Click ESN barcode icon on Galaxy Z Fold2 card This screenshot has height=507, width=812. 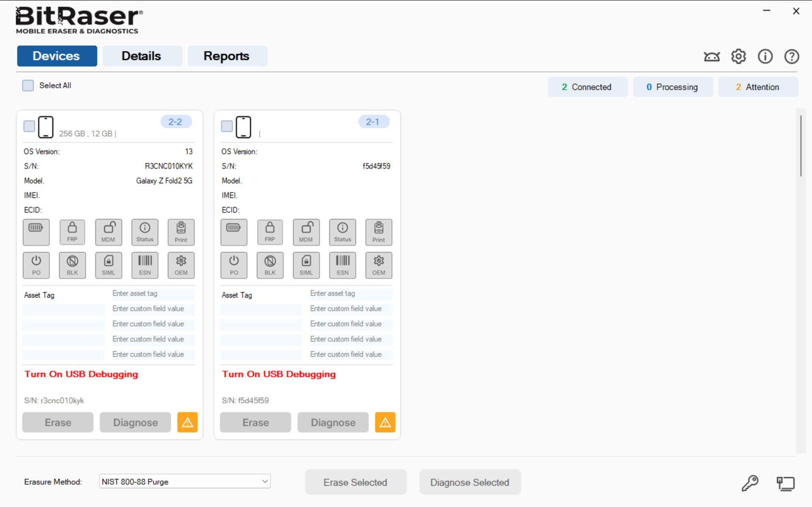click(145, 265)
